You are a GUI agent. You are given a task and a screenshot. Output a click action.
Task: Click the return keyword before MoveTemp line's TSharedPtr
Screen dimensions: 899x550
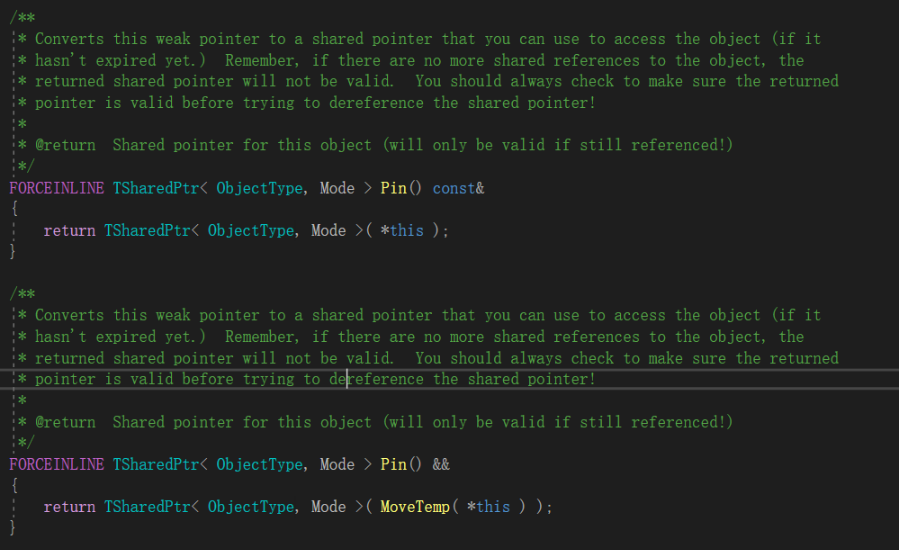point(69,507)
